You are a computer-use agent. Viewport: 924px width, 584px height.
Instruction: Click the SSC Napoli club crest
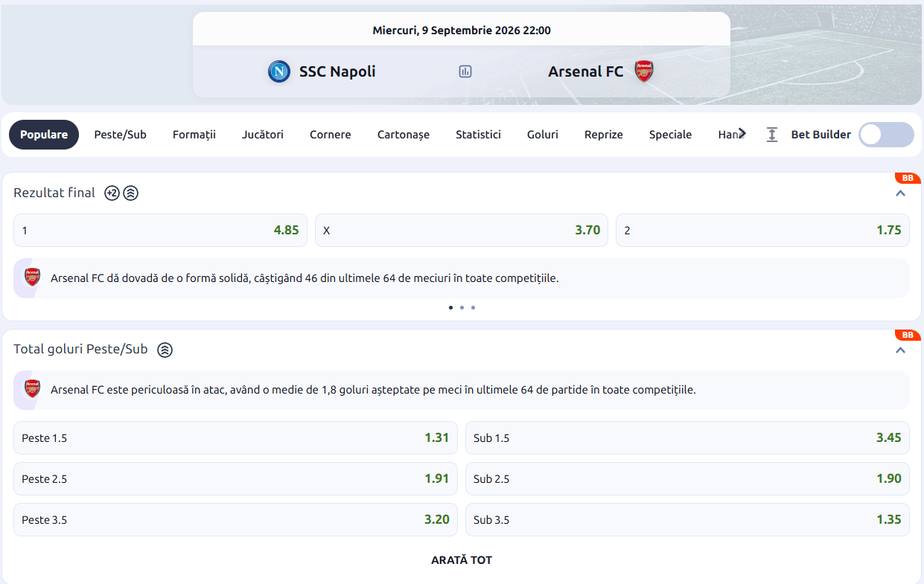pyautogui.click(x=279, y=71)
